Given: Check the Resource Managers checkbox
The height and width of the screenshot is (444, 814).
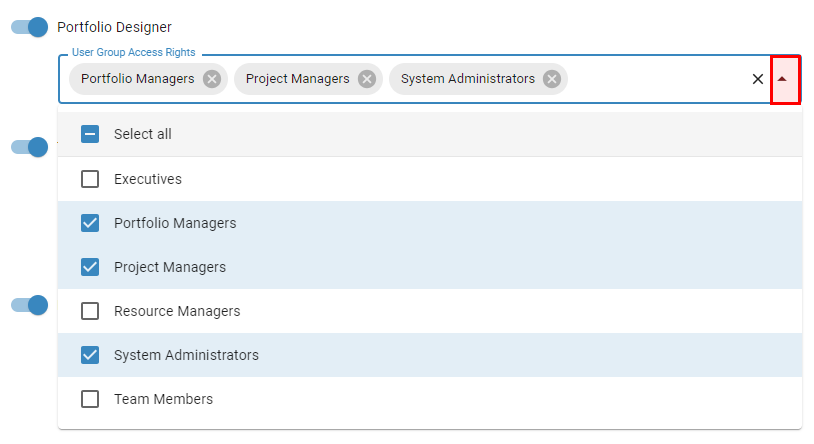Looking at the screenshot, I should coord(90,311).
